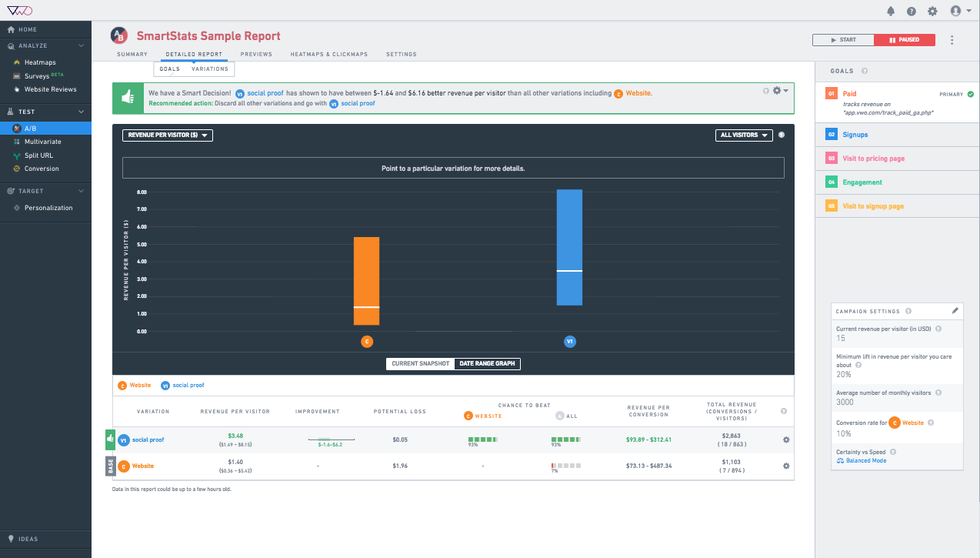Click the help icon next to All Visitors
The width and height of the screenshot is (980, 558).
click(x=782, y=135)
